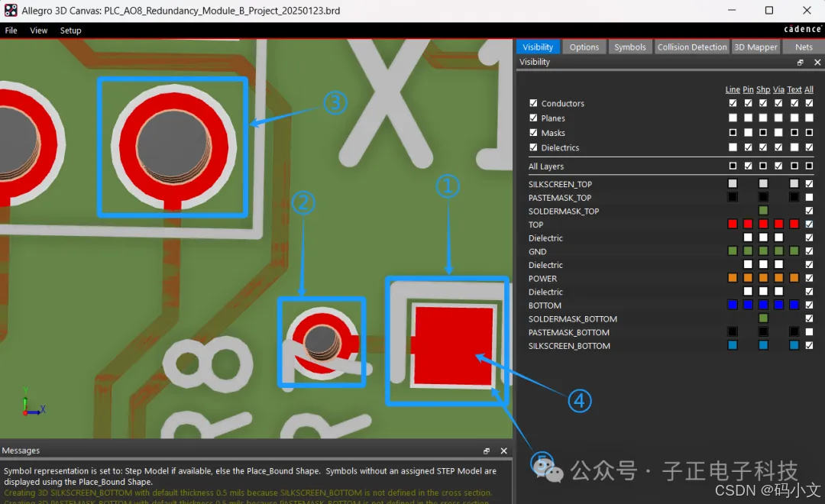Switch to the Symbols tab
The image size is (825, 504).
point(629,47)
